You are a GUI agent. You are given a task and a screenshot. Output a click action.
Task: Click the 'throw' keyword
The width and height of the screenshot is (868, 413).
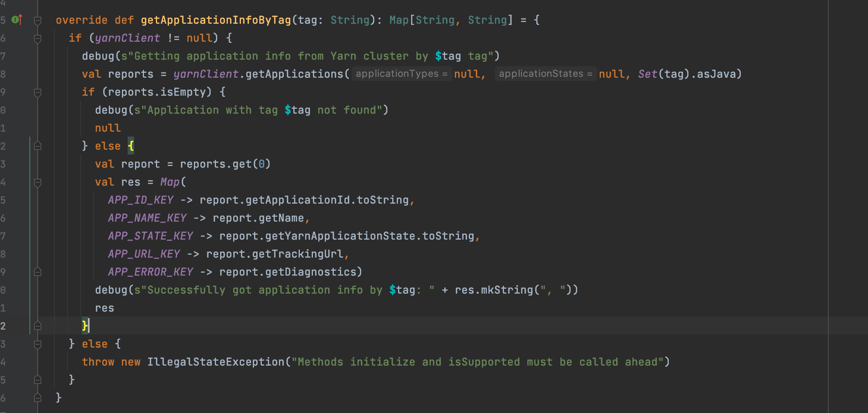(x=98, y=362)
